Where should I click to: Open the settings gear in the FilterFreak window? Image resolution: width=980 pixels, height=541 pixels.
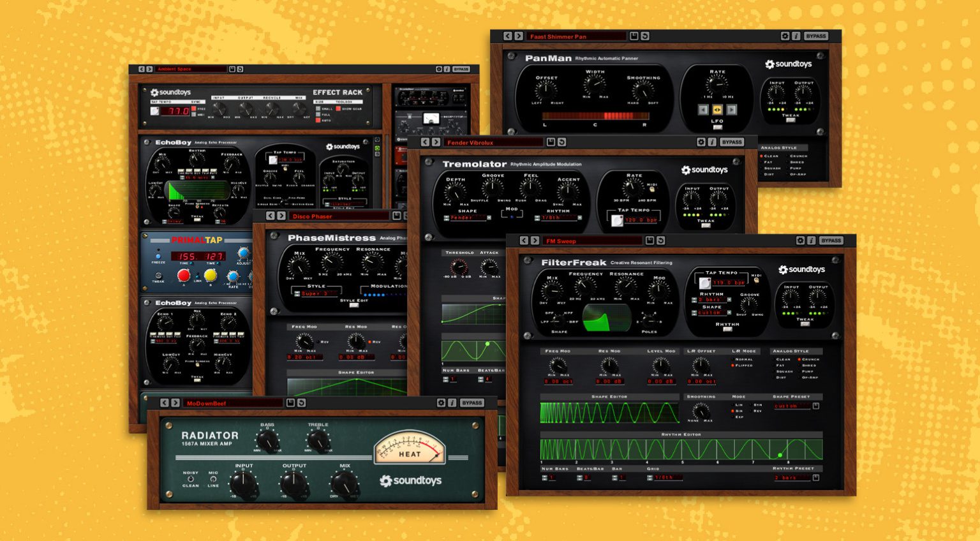800,241
